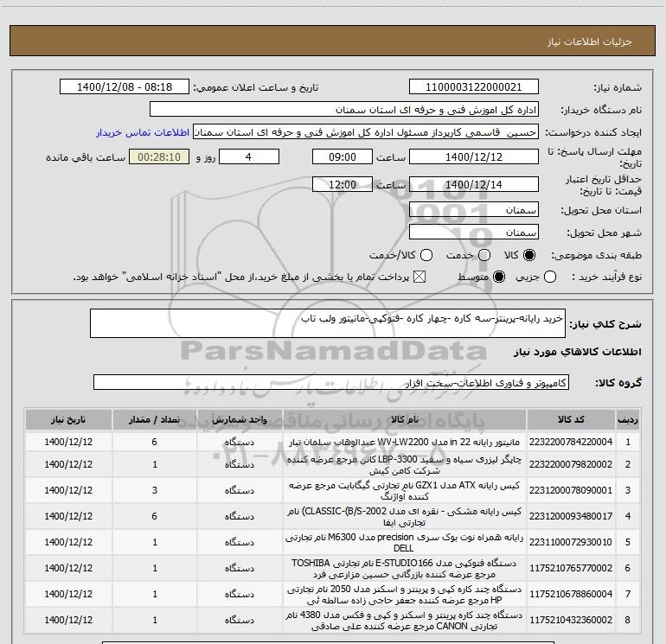This screenshot has width=666, height=644.
Task: Click the واحد شمارش column header
Action: click(x=240, y=419)
